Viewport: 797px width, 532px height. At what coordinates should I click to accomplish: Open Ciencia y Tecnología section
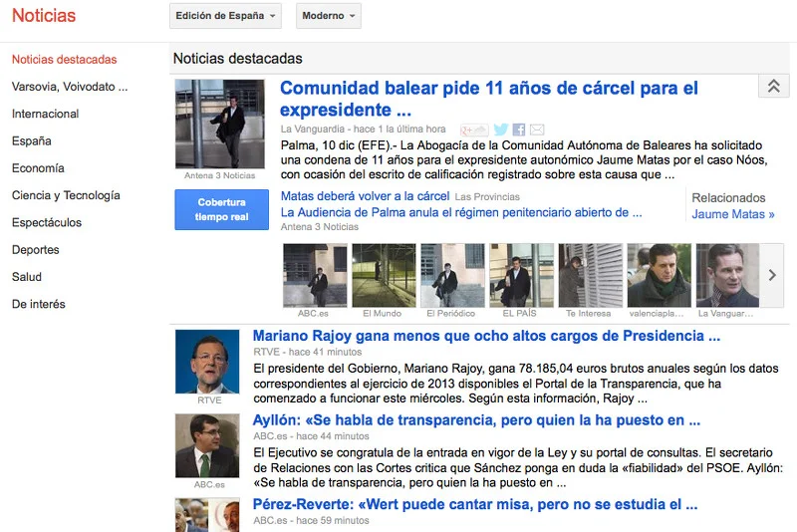tap(66, 195)
